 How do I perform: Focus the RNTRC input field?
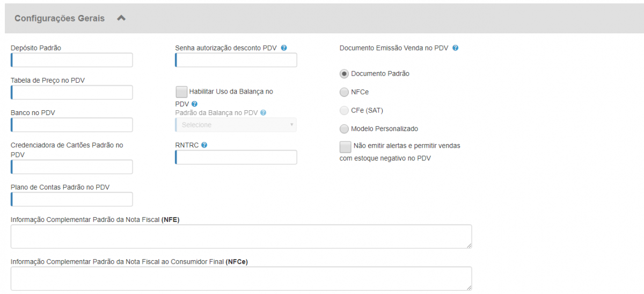(x=236, y=157)
